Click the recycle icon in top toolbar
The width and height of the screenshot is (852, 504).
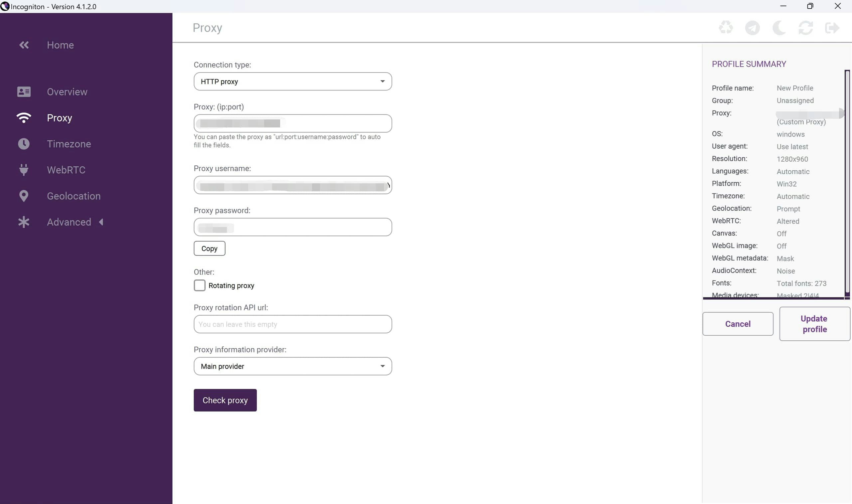(x=726, y=28)
